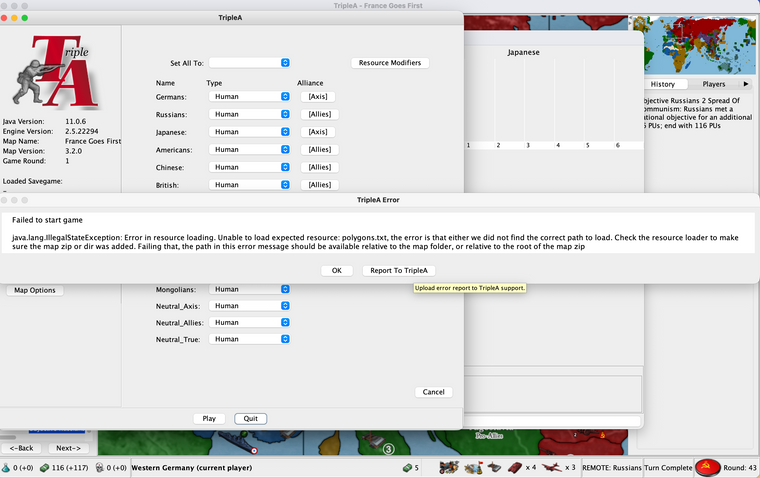Click the gray anti-aircraft gun unit icon
Viewport: 760px width, 478px height.
click(x=494, y=467)
